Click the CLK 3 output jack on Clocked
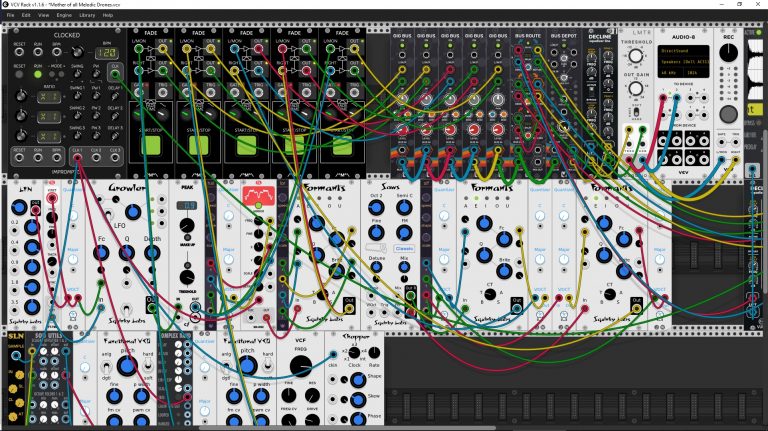The width and height of the screenshot is (768, 431). tap(115, 158)
